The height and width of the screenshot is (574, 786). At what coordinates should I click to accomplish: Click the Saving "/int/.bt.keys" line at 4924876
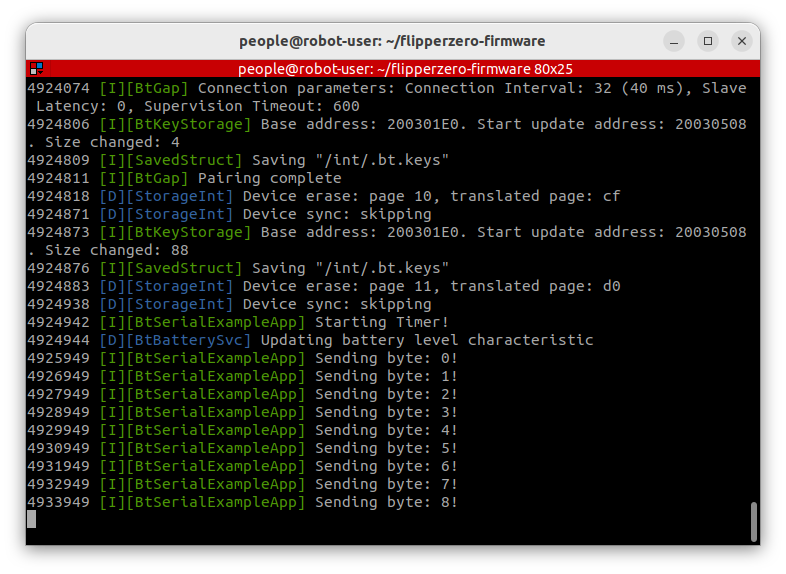(x=238, y=268)
